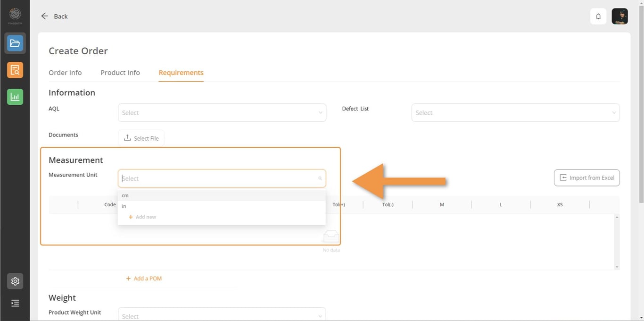Go back using the Back arrow

pyautogui.click(x=54, y=16)
